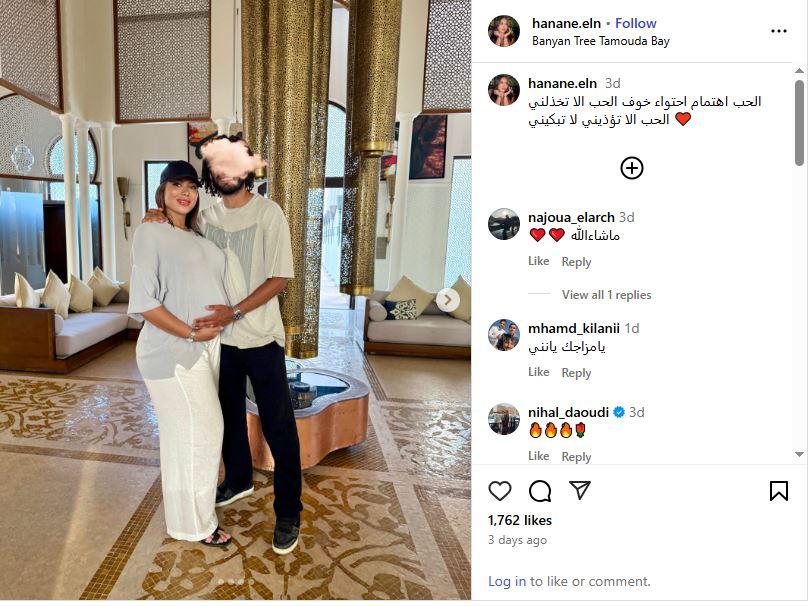The height and width of the screenshot is (606, 811).
Task: Save post with the bookmark icon
Action: tap(778, 491)
